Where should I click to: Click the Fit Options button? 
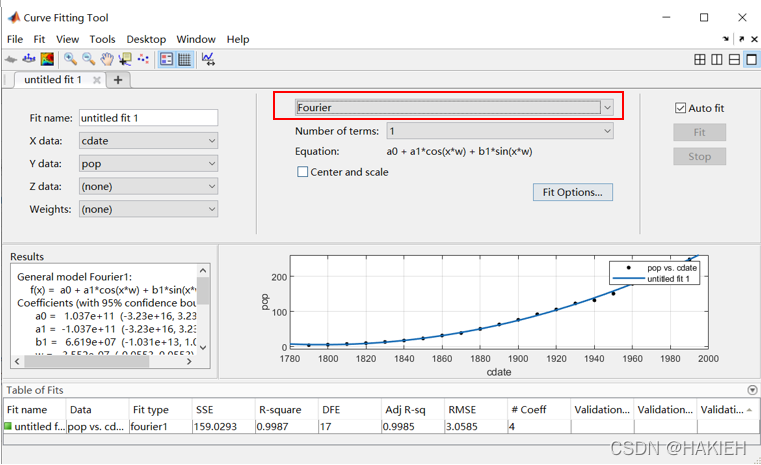[573, 192]
